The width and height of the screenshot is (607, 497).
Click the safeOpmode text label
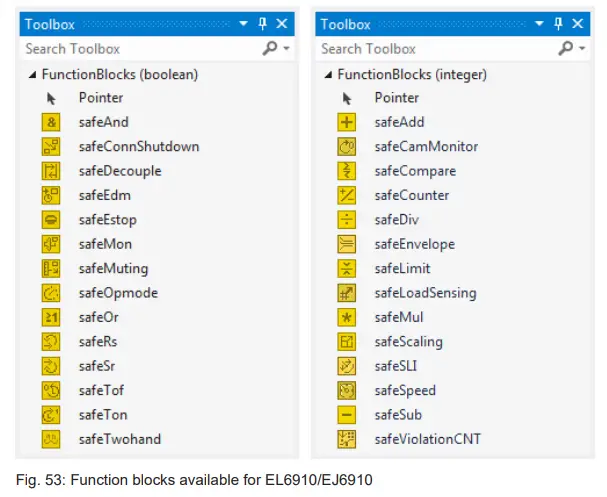118,293
